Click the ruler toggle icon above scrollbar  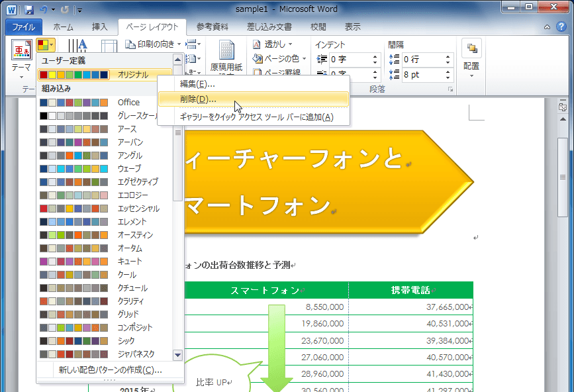click(563, 107)
